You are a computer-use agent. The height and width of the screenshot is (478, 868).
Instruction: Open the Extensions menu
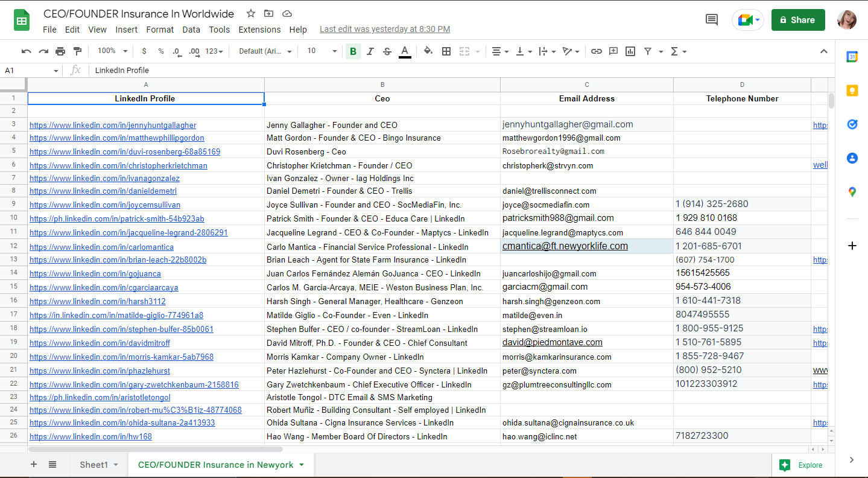click(x=259, y=30)
